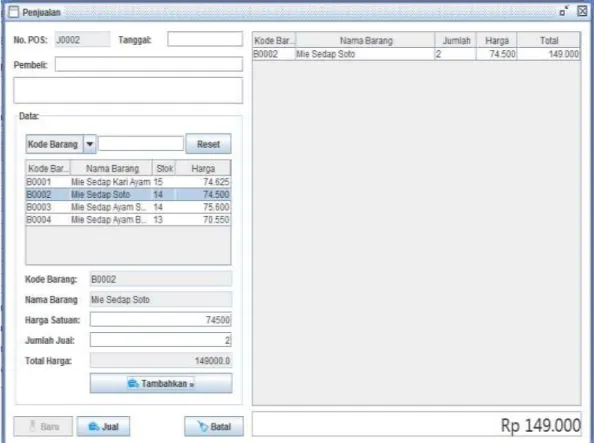The height and width of the screenshot is (443, 594).
Task: Click the Batal button
Action: (214, 426)
